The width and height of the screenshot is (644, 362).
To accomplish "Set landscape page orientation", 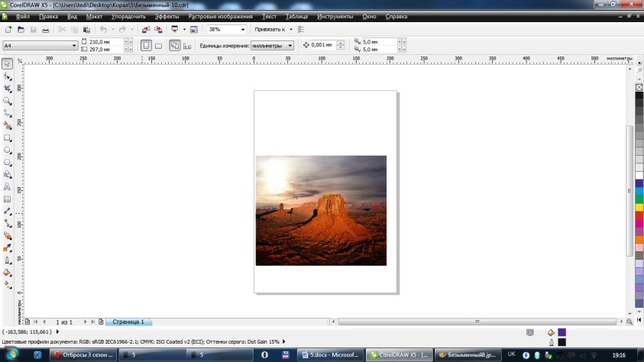I will [x=159, y=46].
